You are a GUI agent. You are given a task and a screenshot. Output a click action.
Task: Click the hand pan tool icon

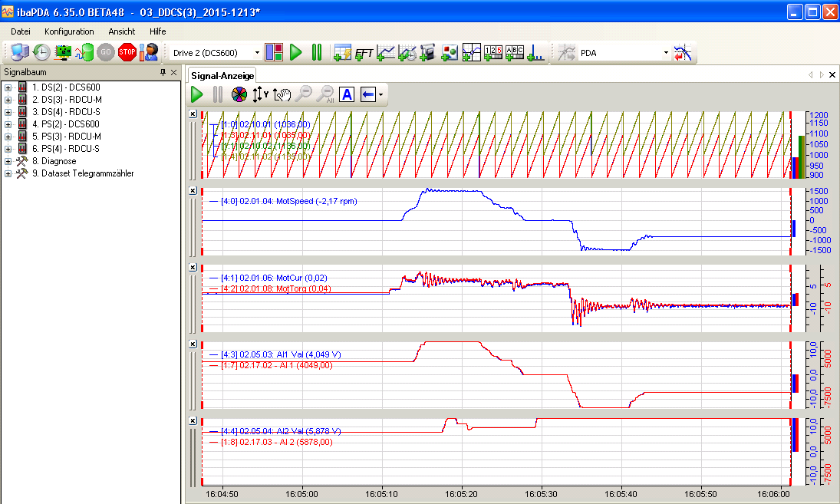click(282, 94)
